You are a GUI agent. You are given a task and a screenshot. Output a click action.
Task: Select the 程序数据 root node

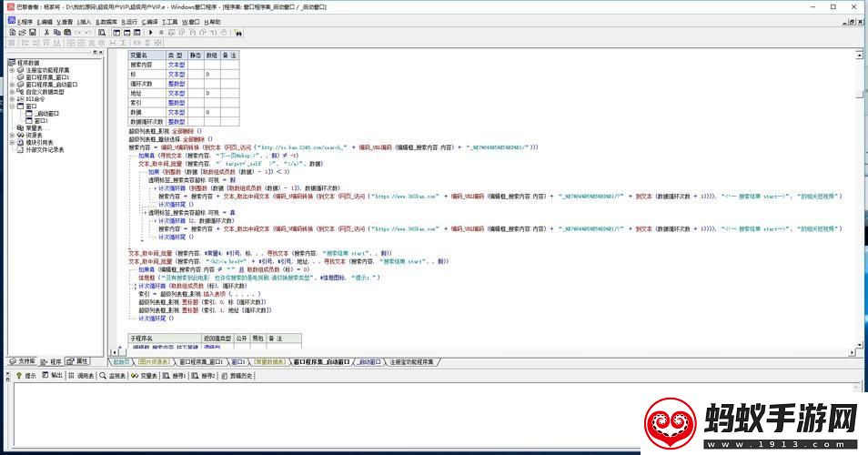(27, 63)
